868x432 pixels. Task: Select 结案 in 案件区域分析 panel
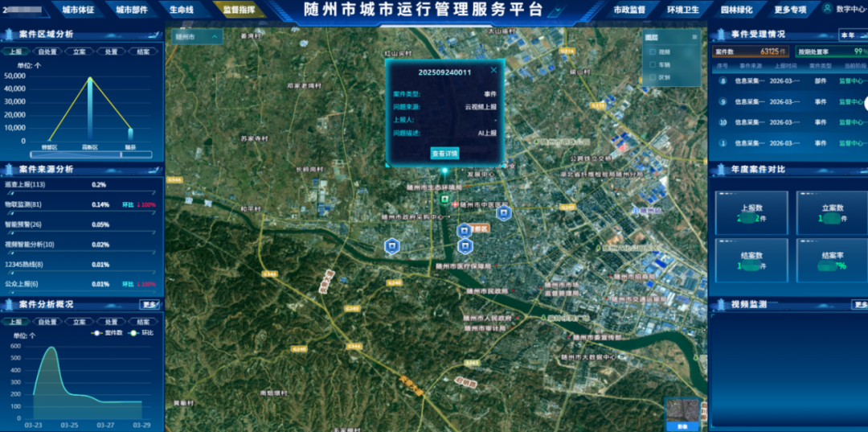click(143, 51)
